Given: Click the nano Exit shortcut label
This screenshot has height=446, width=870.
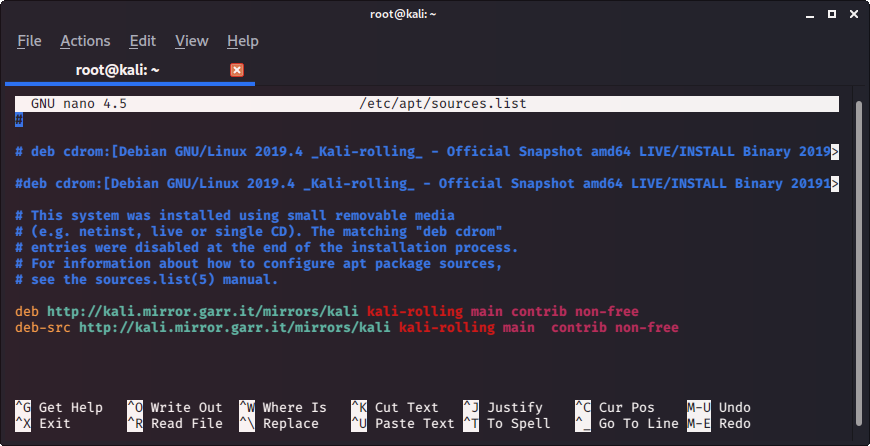Looking at the screenshot, I should (x=54, y=423).
